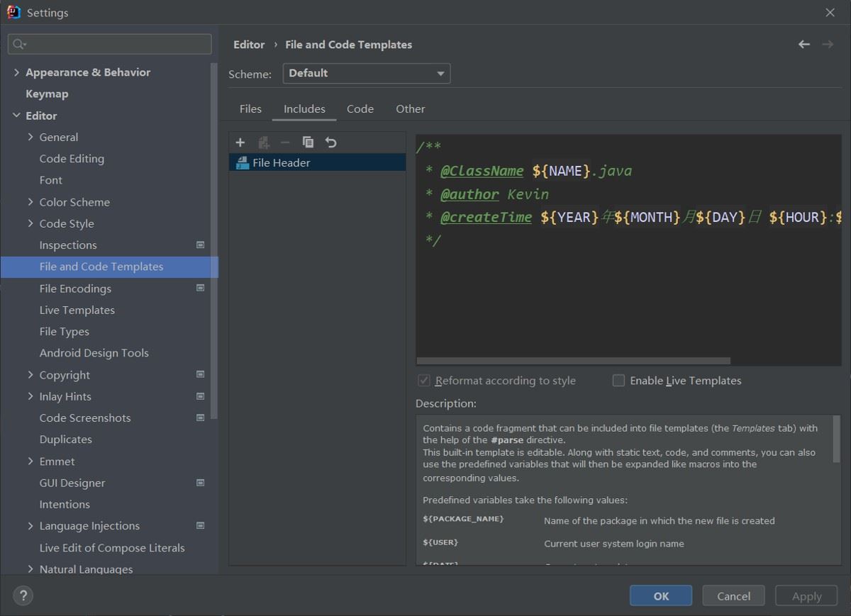Enable the Live Templates checkbox

point(618,381)
